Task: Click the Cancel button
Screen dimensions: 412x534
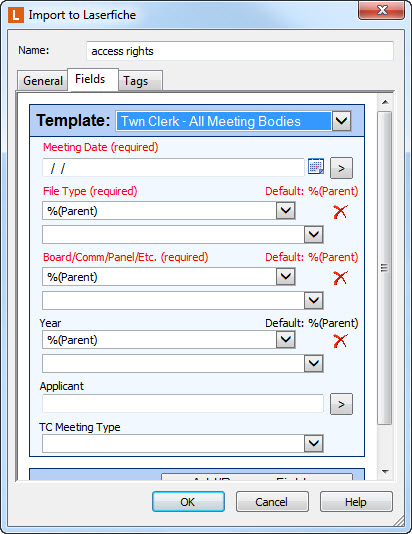Action: pyautogui.click(x=272, y=502)
